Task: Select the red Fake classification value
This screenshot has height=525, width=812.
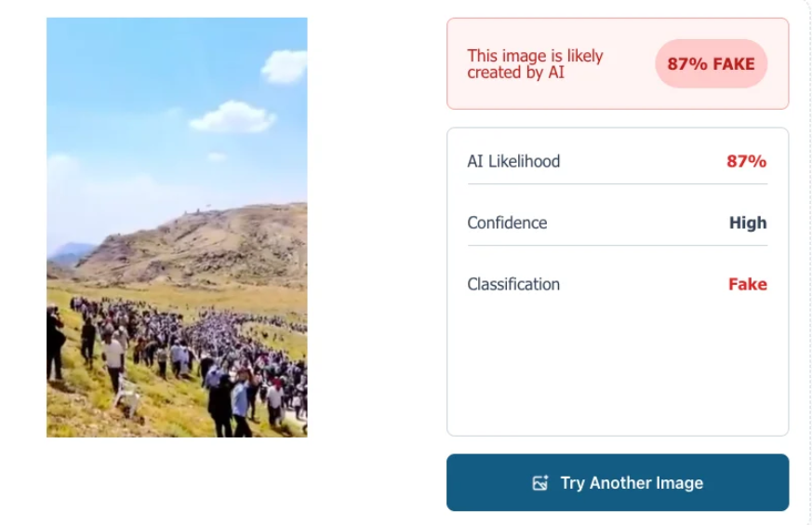Action: tap(748, 284)
